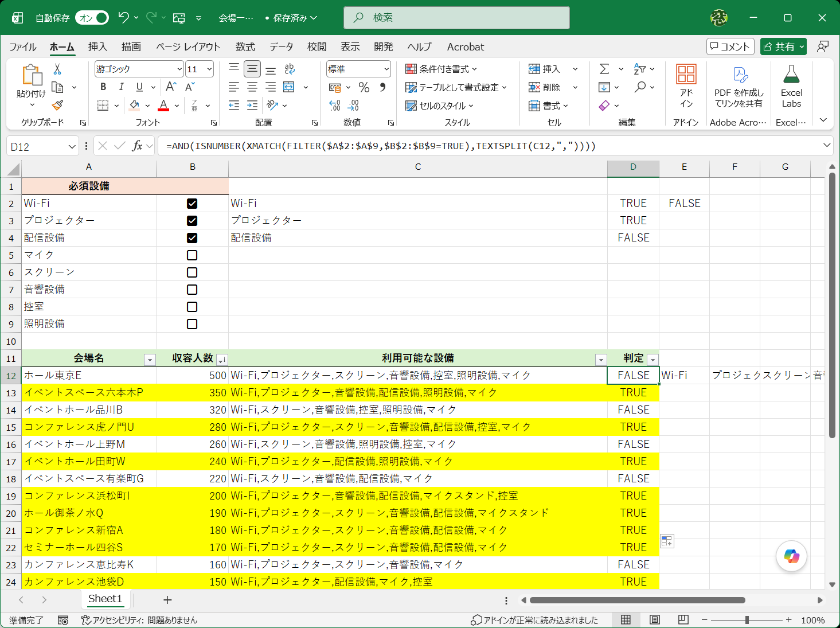Viewport: 840px width, 628px height.
Task: Uncheck the プロジェクター checkbox
Action: coord(192,221)
